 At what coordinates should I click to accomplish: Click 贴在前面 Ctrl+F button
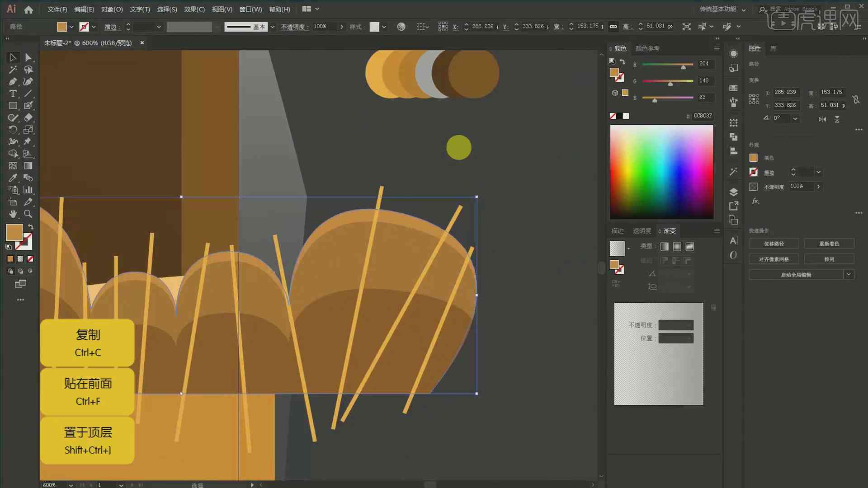87,391
